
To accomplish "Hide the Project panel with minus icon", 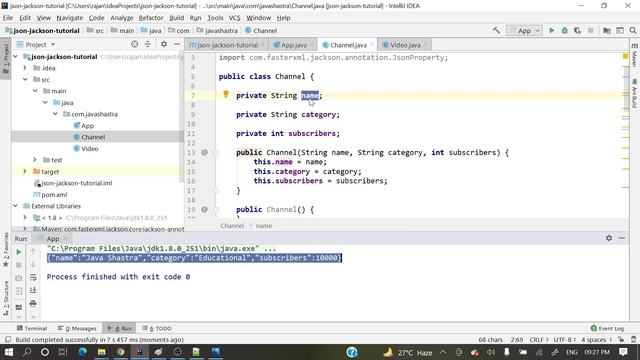I will pos(177,44).
